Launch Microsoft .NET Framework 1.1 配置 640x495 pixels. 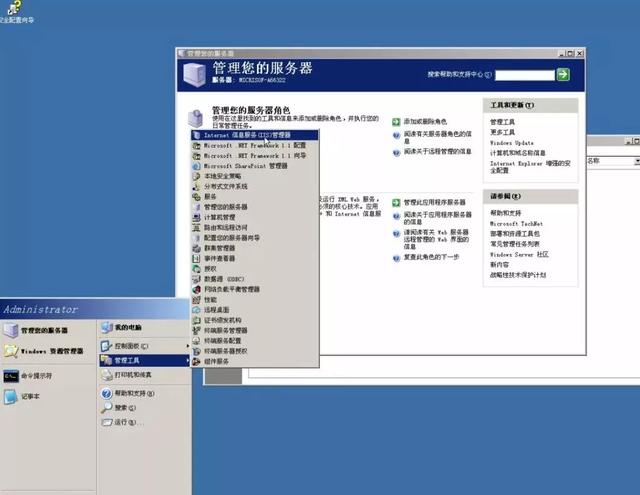pyautogui.click(x=254, y=145)
